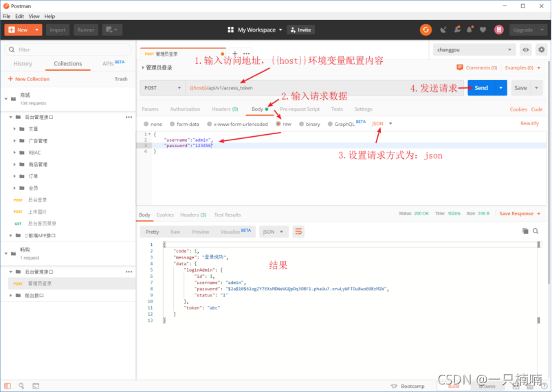Open the new window toolbar icon
The width and height of the screenshot is (552, 392).
click(112, 30)
